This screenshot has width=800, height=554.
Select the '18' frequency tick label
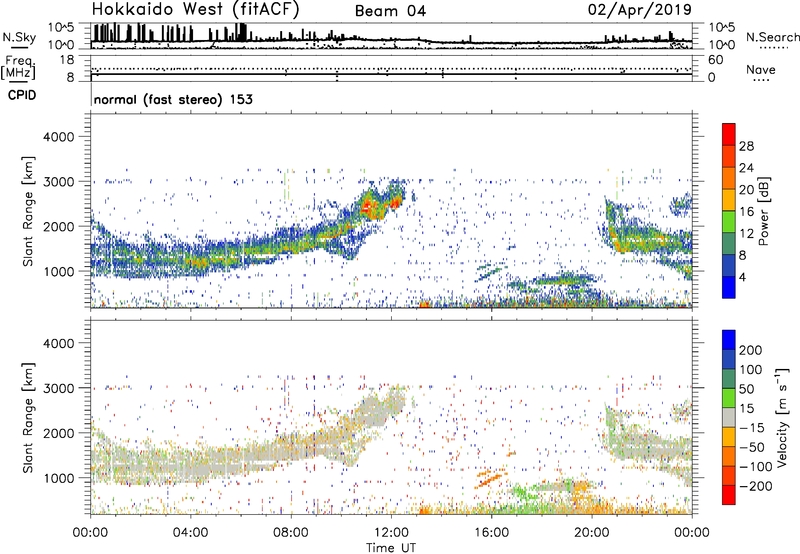click(x=67, y=60)
